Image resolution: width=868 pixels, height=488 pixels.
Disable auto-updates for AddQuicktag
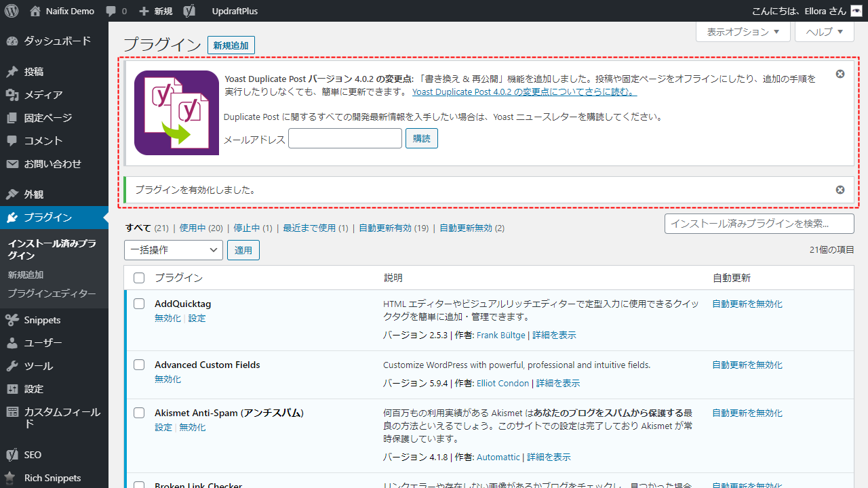click(x=747, y=304)
